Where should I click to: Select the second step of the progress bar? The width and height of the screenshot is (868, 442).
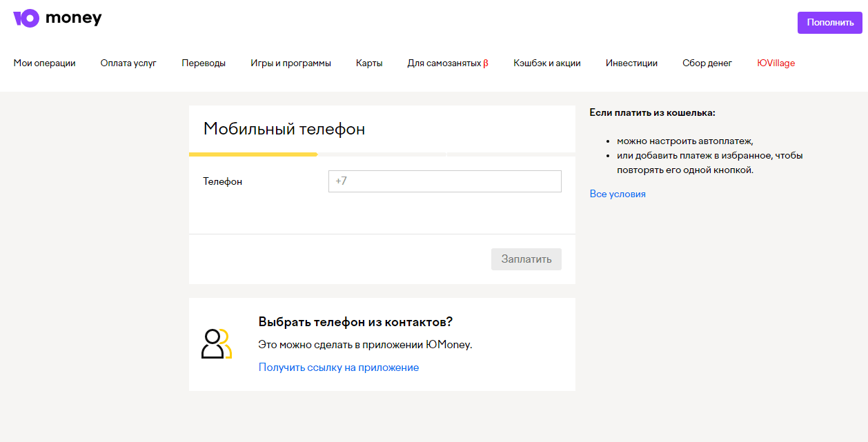(382, 154)
